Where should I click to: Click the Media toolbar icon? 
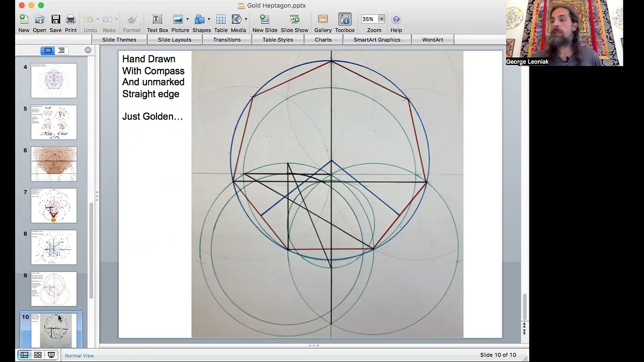coord(236,19)
